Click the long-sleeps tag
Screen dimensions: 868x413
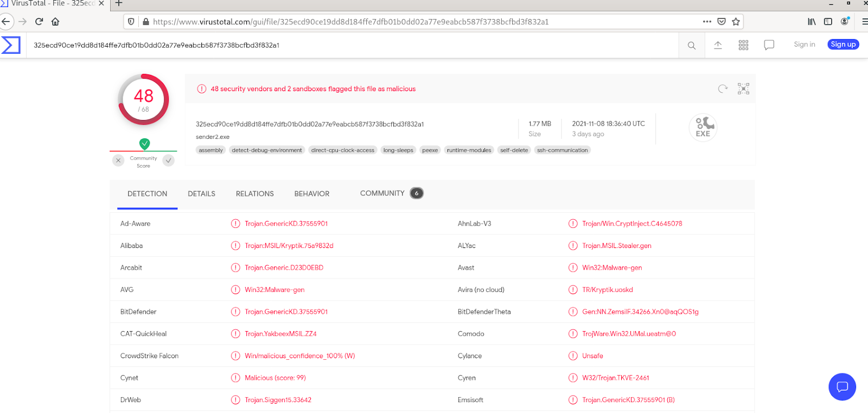398,150
